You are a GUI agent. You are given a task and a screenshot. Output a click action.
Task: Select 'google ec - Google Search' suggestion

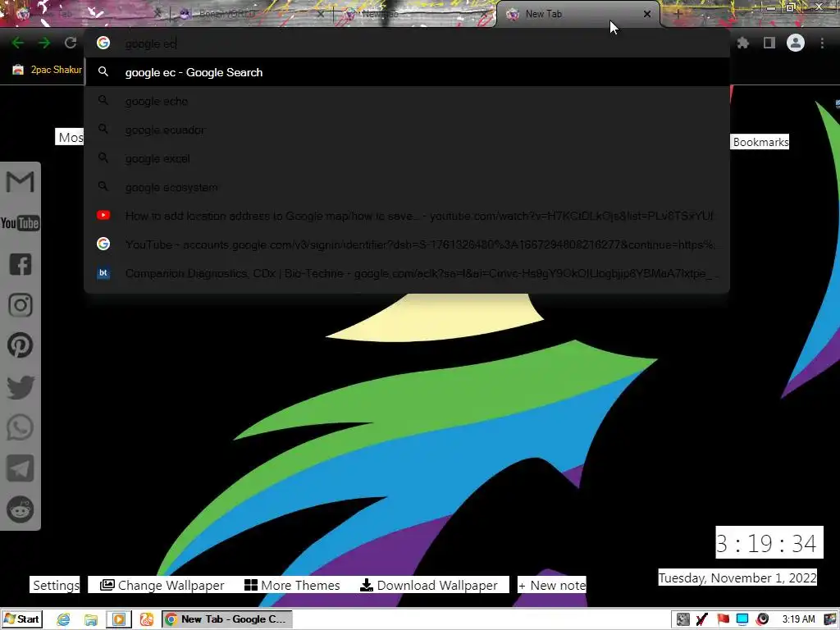point(407,72)
